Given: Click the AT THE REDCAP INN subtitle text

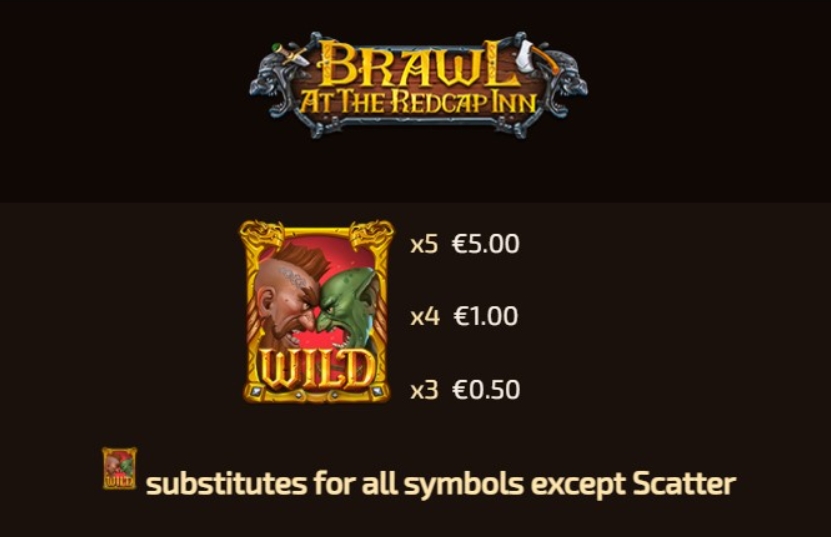Looking at the screenshot, I should [x=418, y=102].
